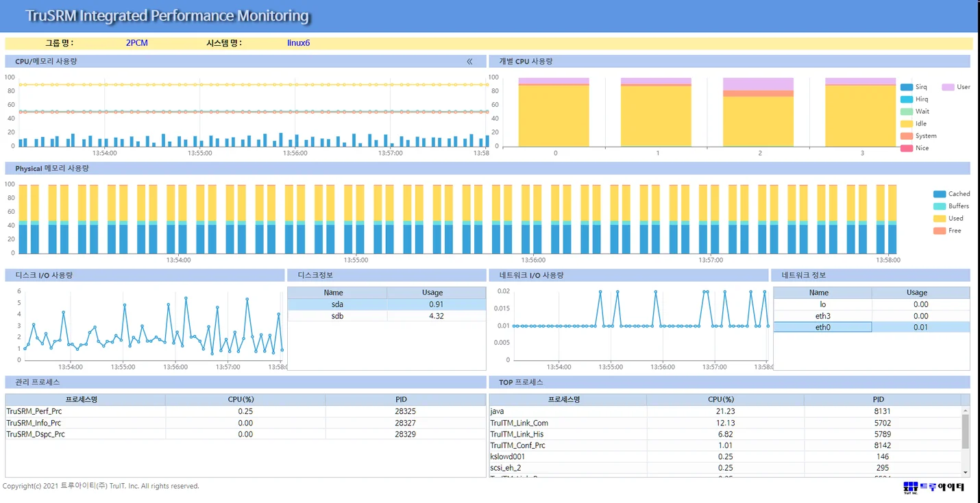
Task: Select the sdb disk row
Action: [387, 316]
